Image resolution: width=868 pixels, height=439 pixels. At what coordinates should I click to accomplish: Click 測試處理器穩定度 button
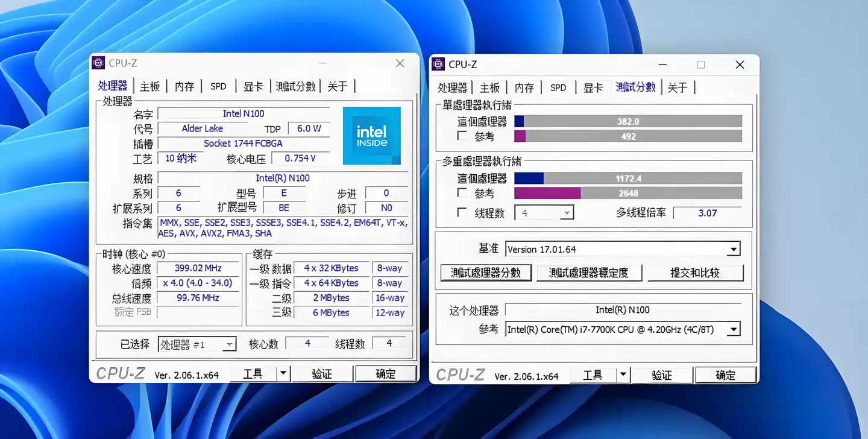(x=589, y=273)
